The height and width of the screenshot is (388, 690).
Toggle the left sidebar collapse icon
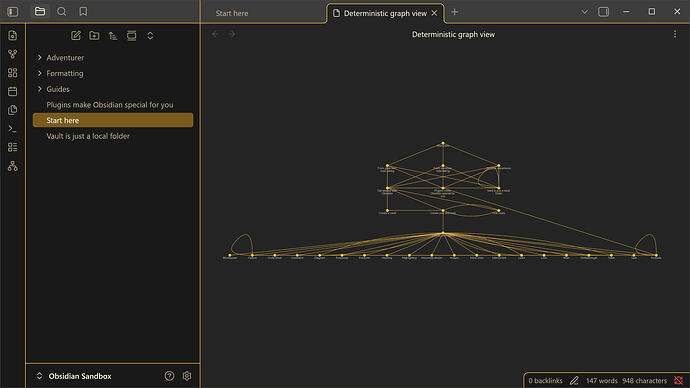click(13, 12)
